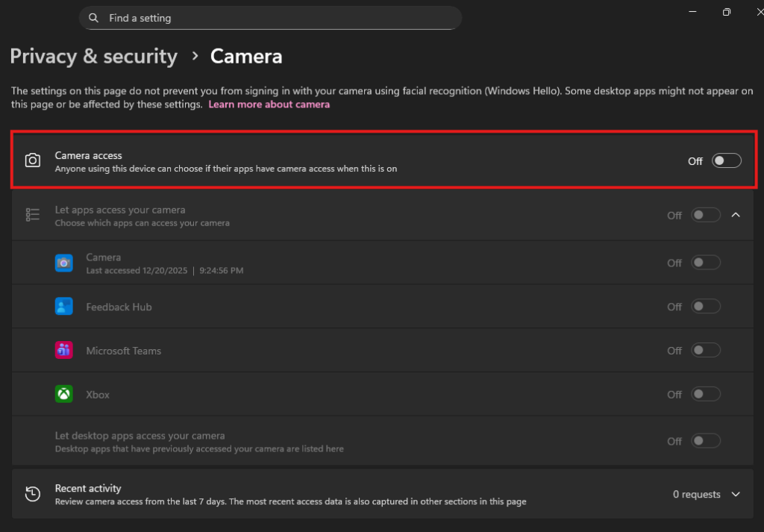This screenshot has width=764, height=532.
Task: Click the Xbox app icon
Action: (x=63, y=393)
